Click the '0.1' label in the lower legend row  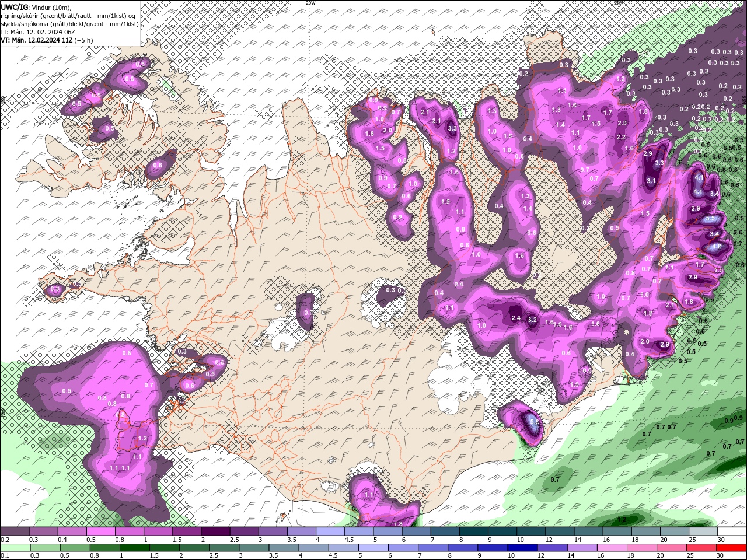tap(5, 556)
